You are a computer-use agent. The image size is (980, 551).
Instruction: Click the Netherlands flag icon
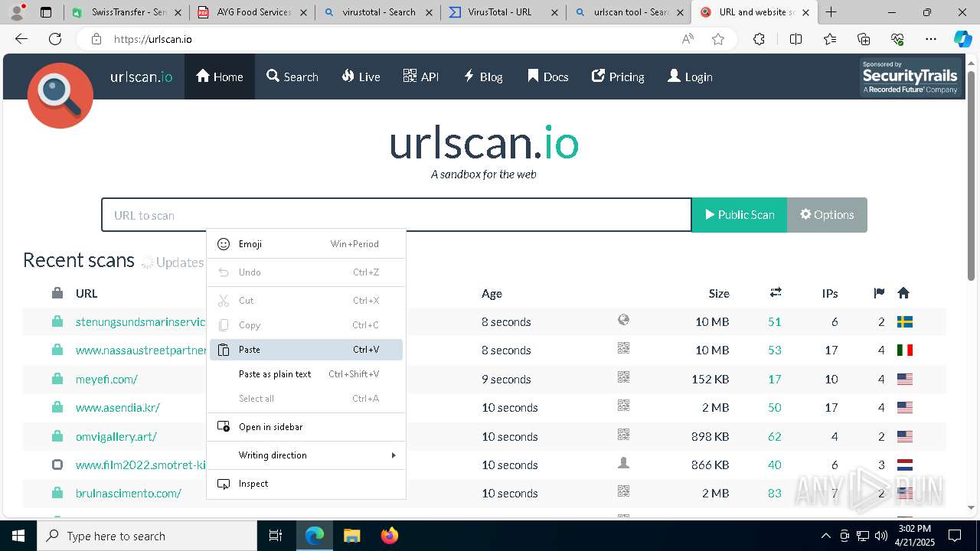pos(905,465)
